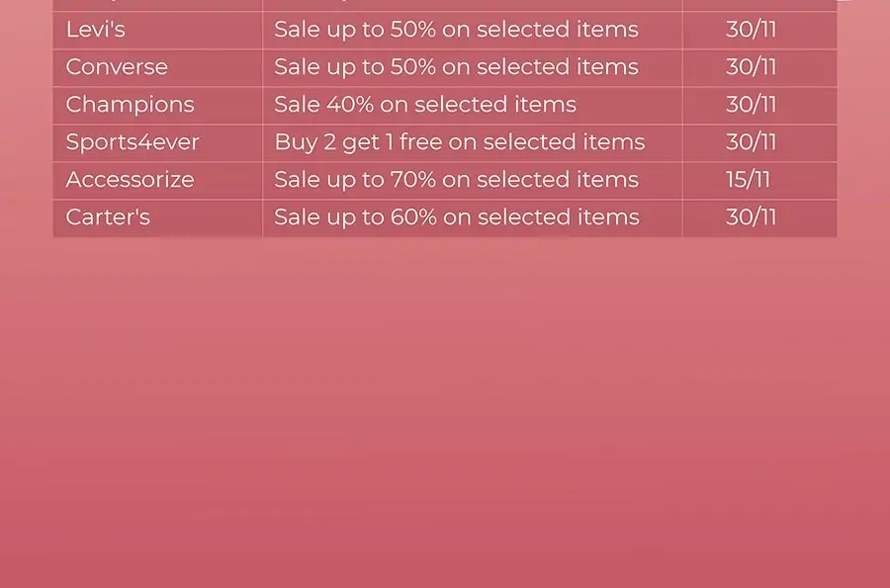Select the 30/11 date for Converse
The image size is (890, 588).
[751, 67]
